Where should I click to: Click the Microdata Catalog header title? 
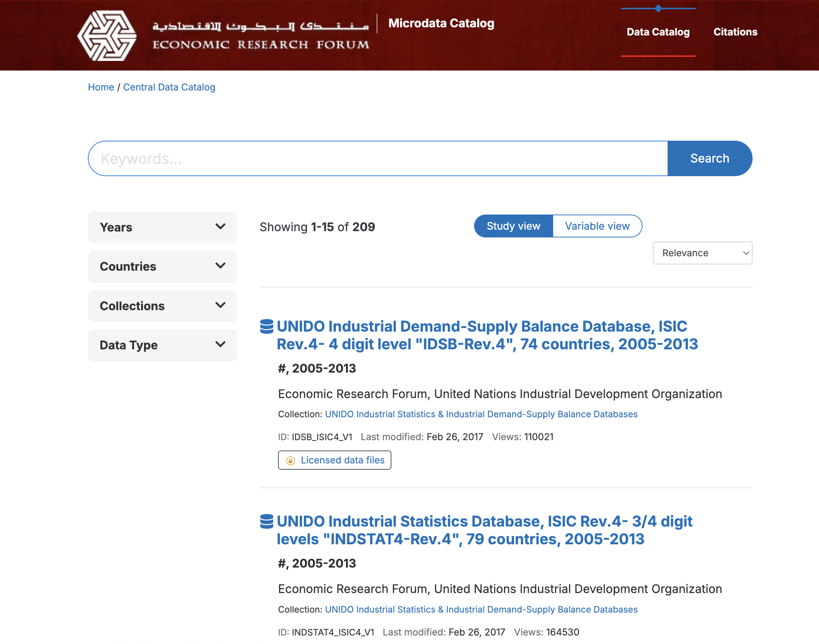click(x=441, y=23)
